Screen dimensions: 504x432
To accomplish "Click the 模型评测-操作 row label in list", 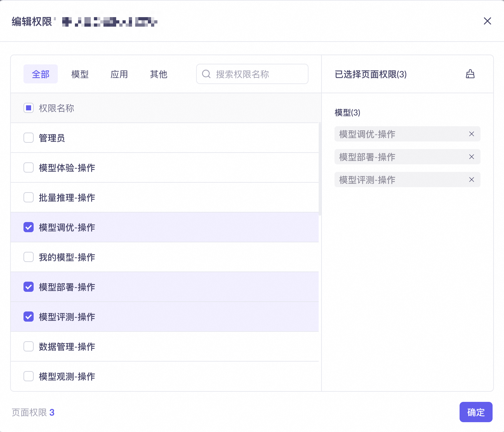I will 67,317.
